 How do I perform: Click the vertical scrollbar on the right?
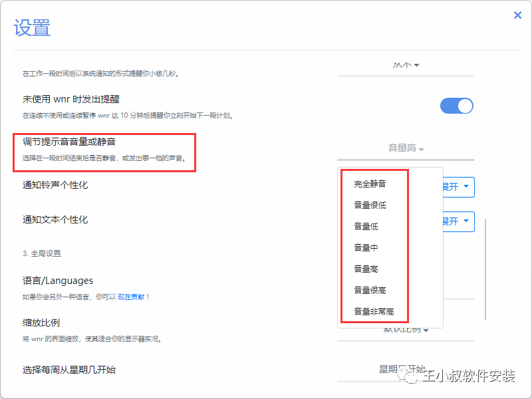click(x=485, y=266)
